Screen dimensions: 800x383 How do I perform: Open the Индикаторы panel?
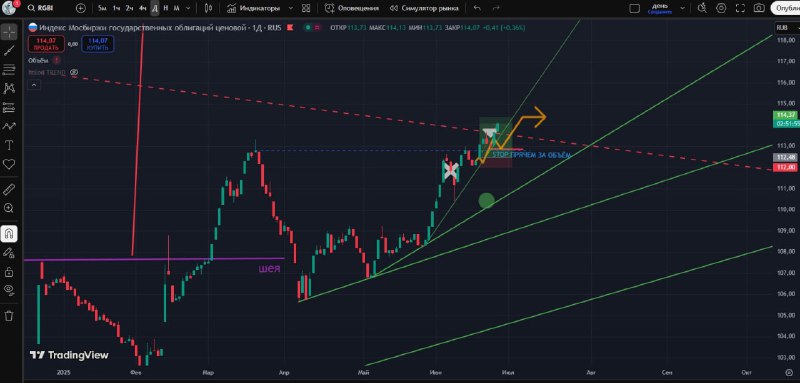[x=254, y=8]
